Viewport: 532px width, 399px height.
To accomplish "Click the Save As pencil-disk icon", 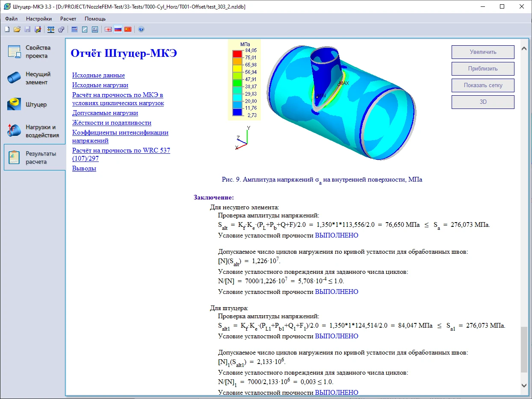I will point(38,29).
